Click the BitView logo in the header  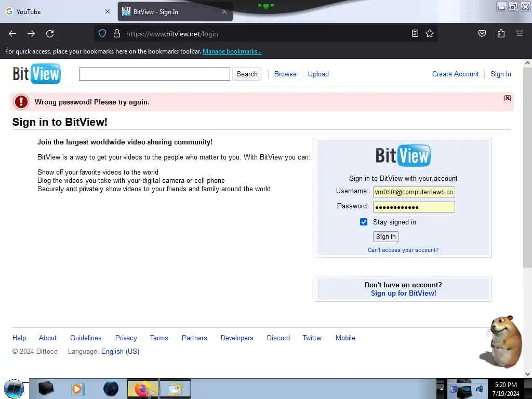(37, 74)
